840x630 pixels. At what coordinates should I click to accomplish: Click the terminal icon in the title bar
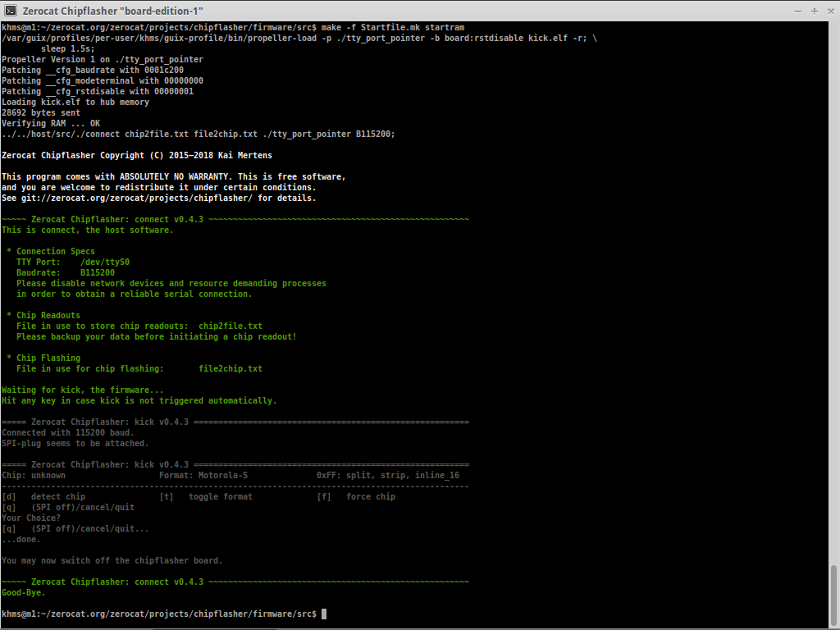[x=10, y=11]
